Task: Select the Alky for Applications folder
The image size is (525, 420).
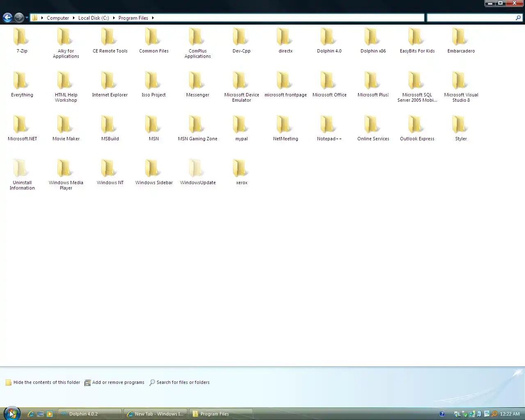Action: click(x=66, y=43)
